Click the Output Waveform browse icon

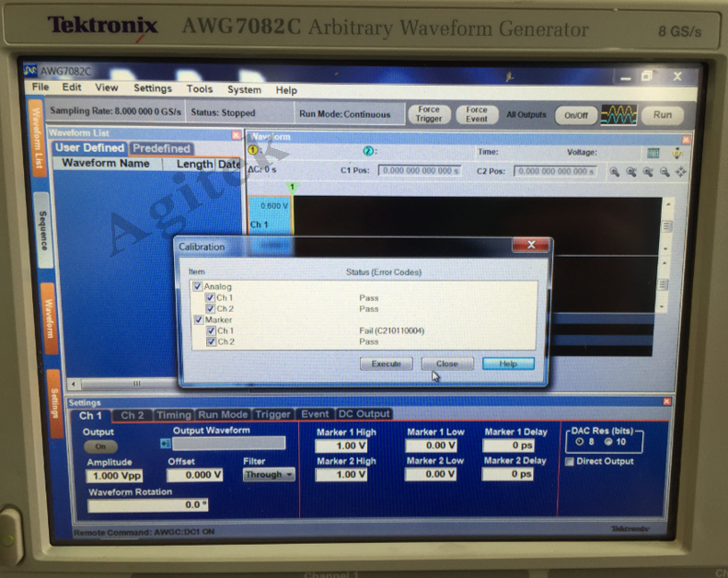(x=166, y=444)
